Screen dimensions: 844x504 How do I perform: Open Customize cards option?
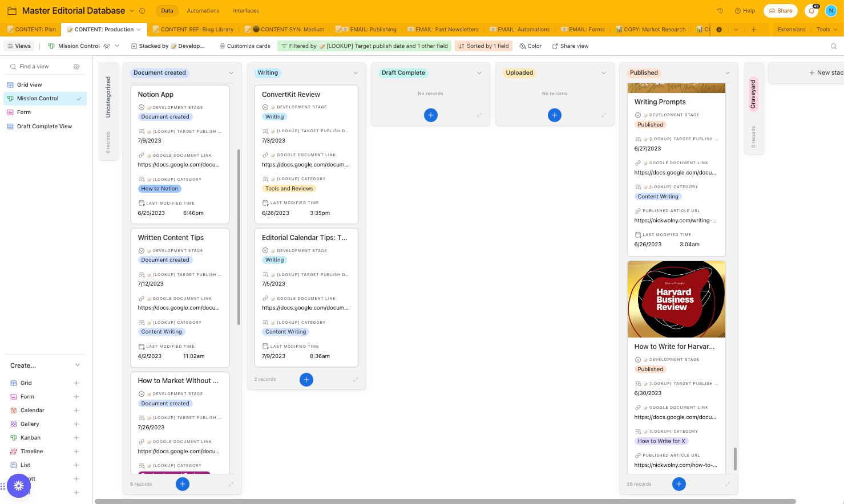point(245,46)
